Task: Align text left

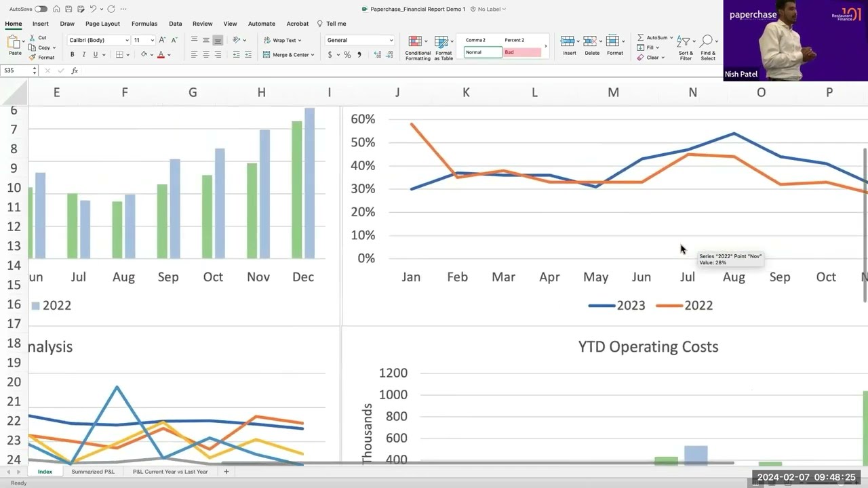Action: click(194, 55)
